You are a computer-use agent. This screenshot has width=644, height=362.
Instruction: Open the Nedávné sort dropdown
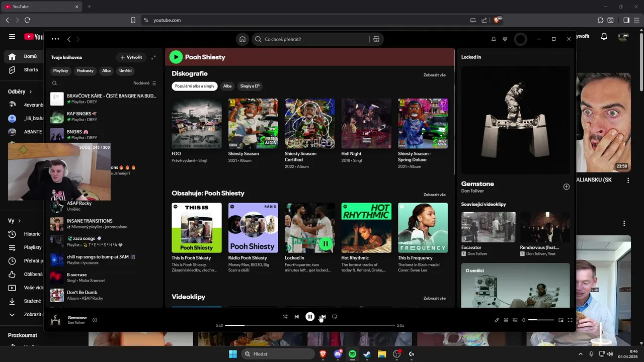point(145,83)
